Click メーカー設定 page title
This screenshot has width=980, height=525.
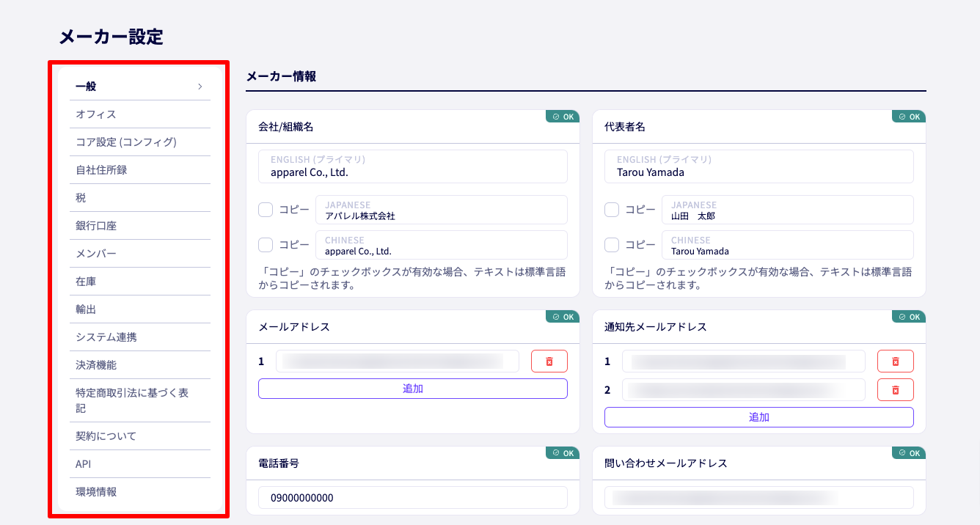coord(111,37)
